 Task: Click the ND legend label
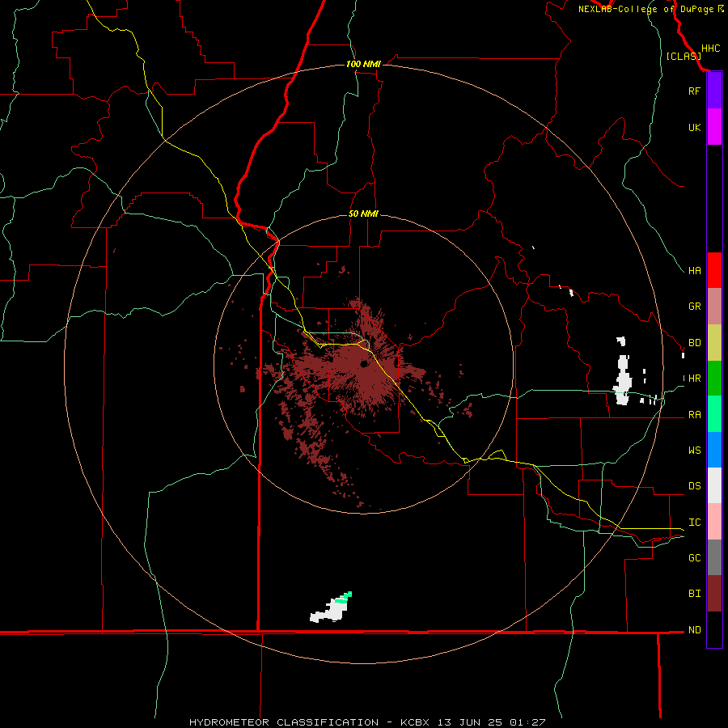(x=694, y=630)
